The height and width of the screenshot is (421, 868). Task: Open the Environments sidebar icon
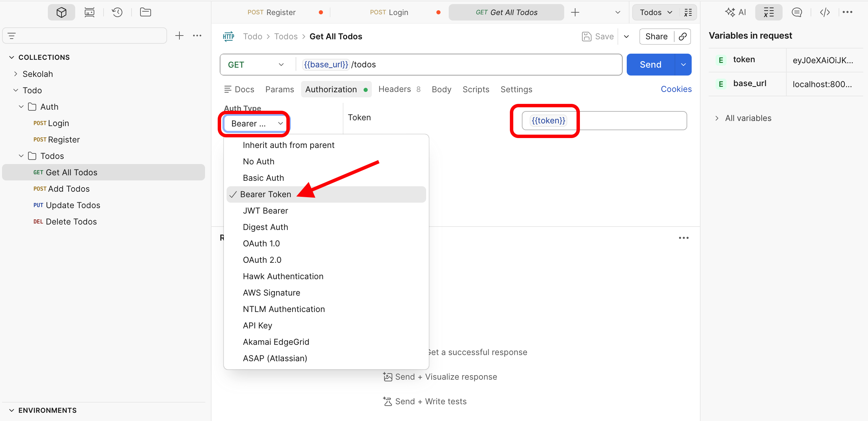[90, 12]
